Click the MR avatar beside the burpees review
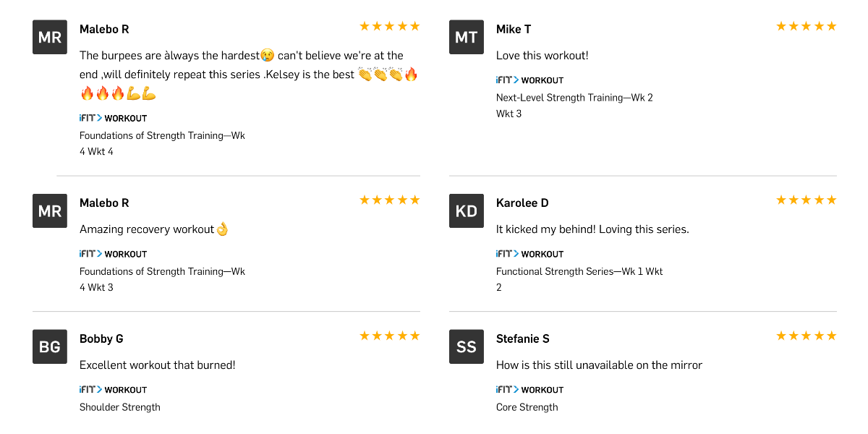Viewport: 868px width, 434px height. 50,37
